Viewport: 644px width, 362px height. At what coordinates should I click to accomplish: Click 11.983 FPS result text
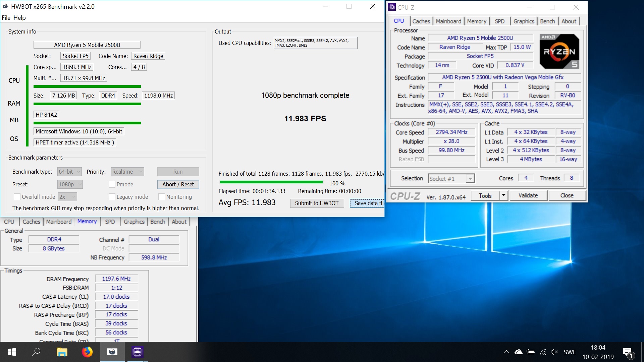click(305, 119)
